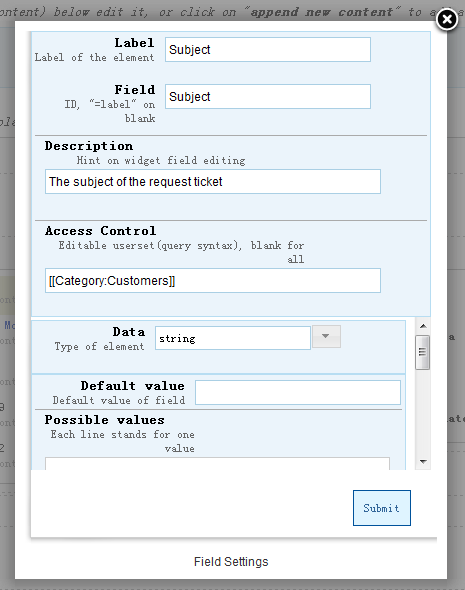465x590 pixels.
Task: Click the Access Control userset field
Action: (213, 280)
